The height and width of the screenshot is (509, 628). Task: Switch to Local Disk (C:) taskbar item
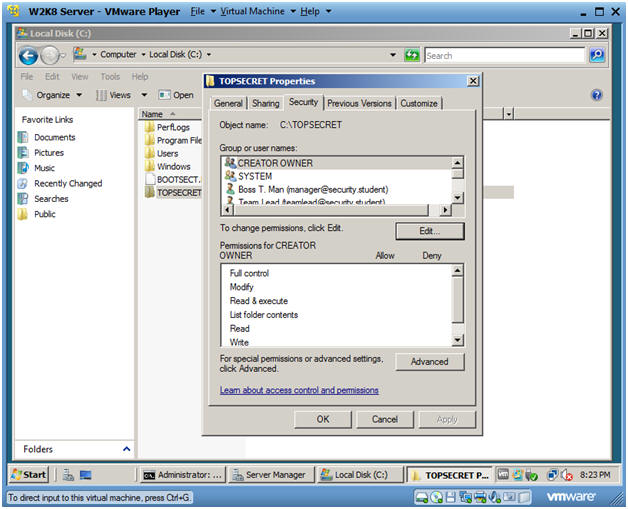point(359,475)
